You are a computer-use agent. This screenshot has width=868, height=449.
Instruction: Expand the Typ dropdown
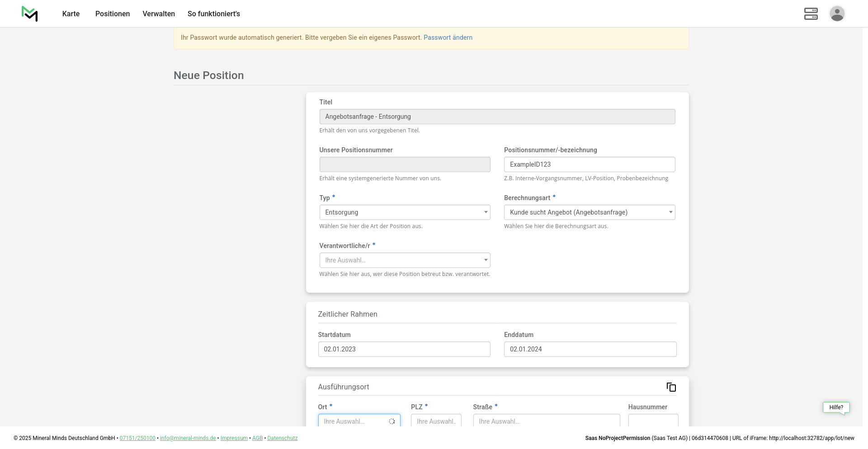tap(404, 212)
